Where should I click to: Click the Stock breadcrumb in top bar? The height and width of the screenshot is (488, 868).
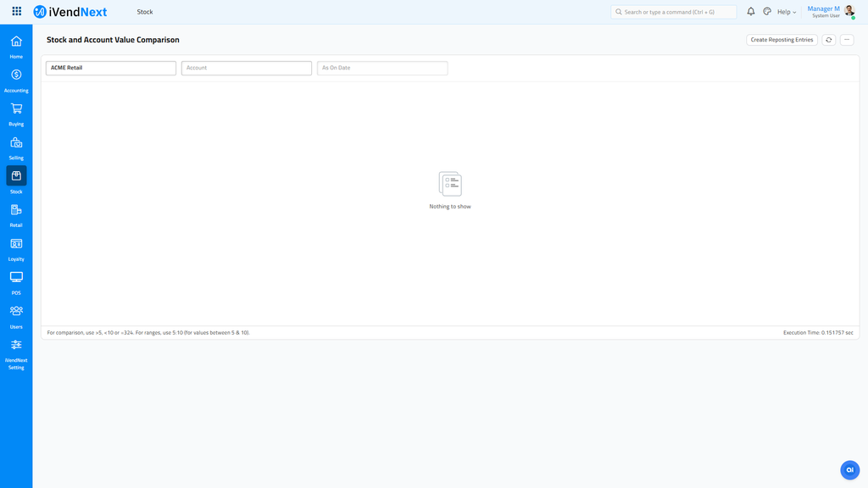tap(145, 12)
